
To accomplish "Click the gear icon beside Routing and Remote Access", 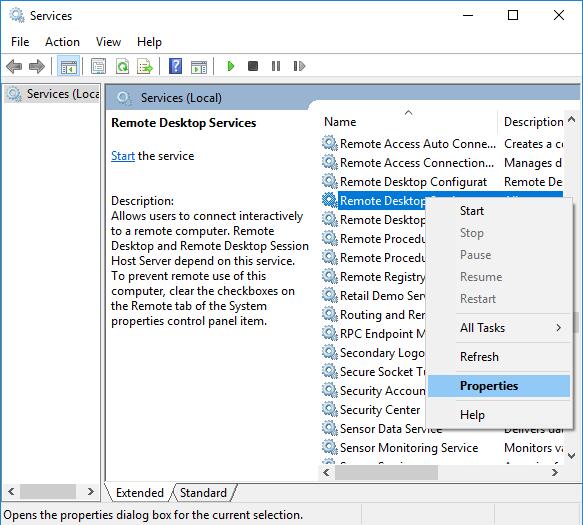I will coord(329,314).
